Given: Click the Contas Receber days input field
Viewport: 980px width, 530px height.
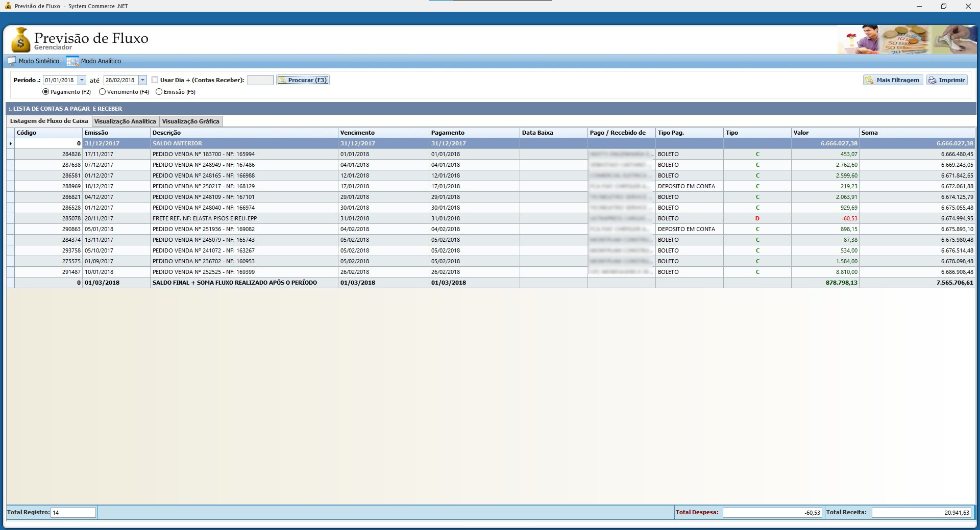Looking at the screenshot, I should (260, 80).
